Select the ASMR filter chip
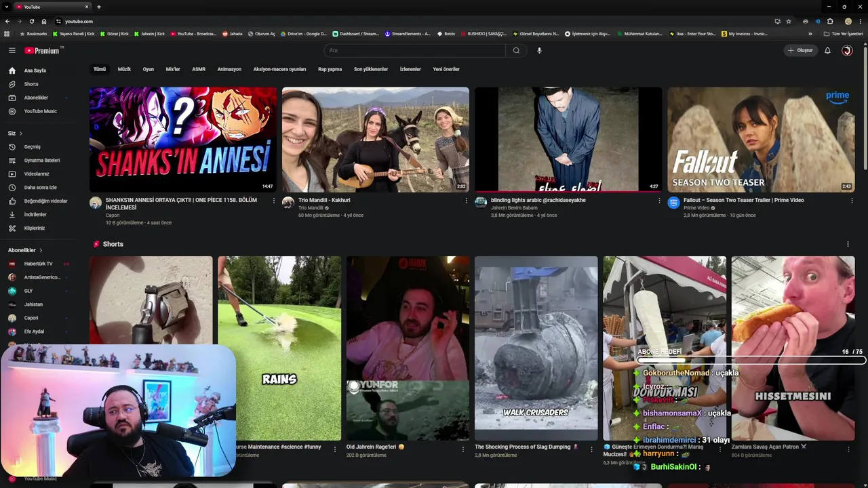This screenshot has height=488, width=868. (x=199, y=69)
